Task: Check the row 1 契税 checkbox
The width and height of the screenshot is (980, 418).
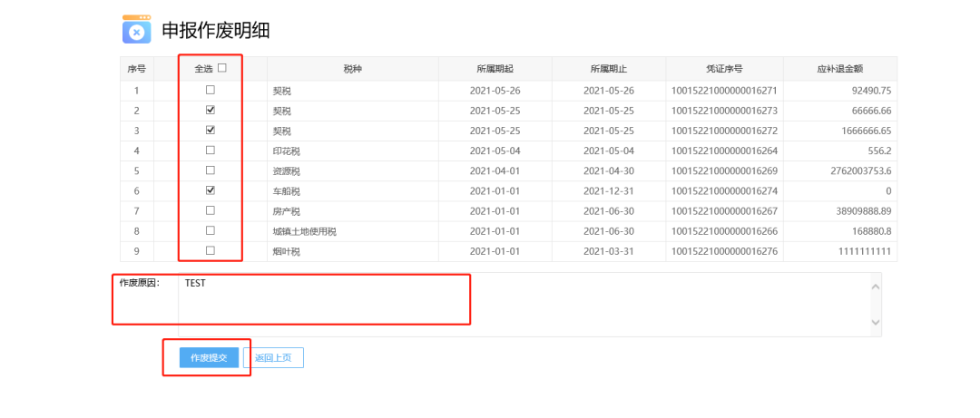Action: click(211, 90)
